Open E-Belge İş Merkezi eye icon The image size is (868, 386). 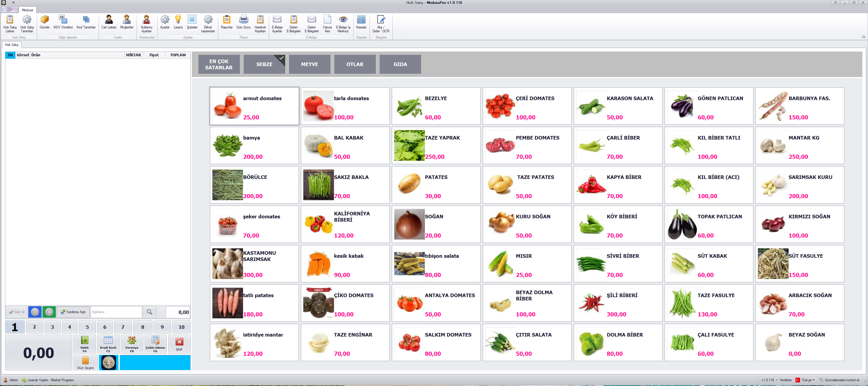click(x=343, y=24)
